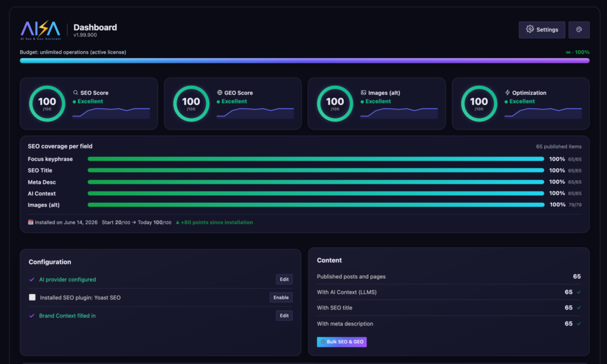This screenshot has width=607, height=364.
Task: Click 'Excellent' status under SEO Score
Action: (90, 101)
